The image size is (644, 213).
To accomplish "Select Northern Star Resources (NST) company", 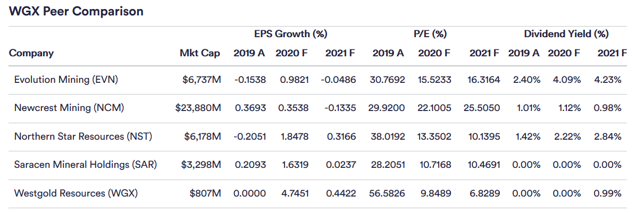I will point(83,137).
